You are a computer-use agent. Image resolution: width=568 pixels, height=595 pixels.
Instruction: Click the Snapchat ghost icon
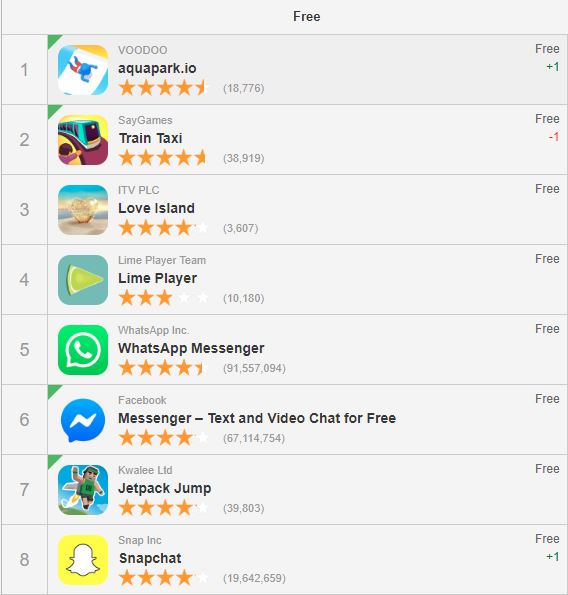[83, 560]
